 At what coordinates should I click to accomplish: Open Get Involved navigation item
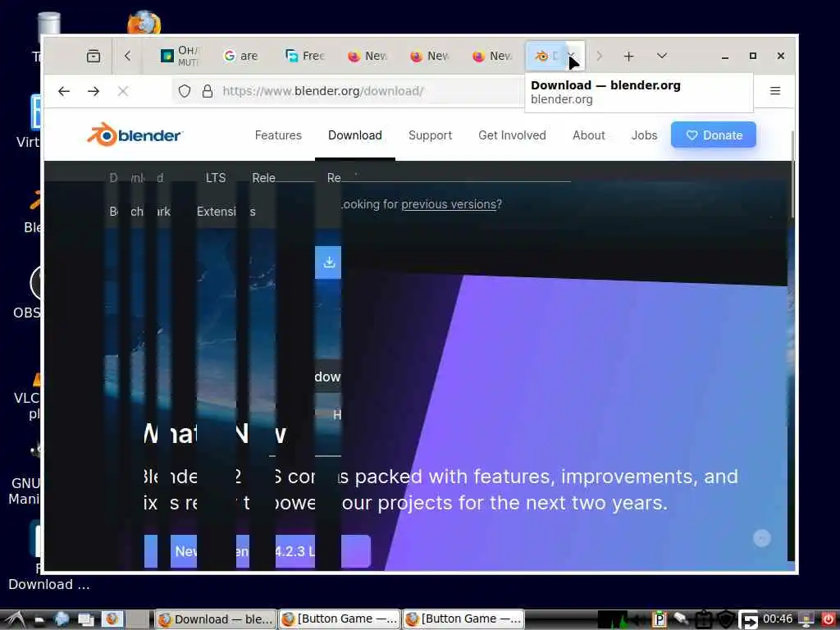[x=512, y=135]
